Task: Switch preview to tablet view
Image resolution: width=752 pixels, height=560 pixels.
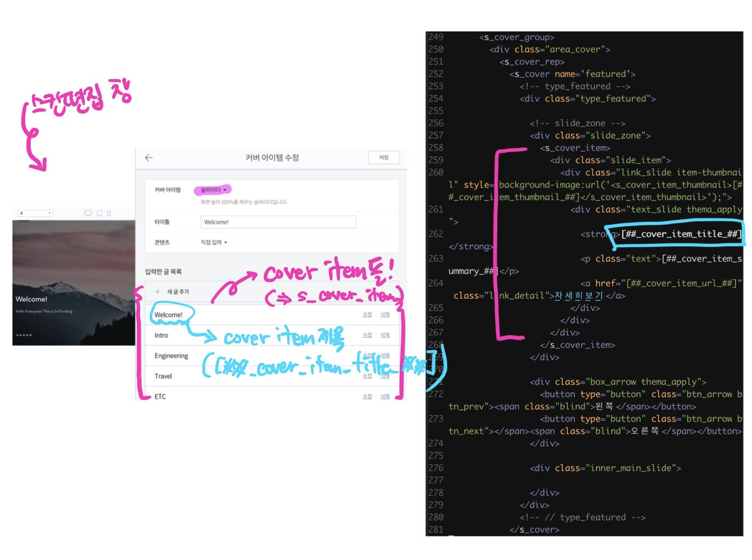Action: click(99, 213)
